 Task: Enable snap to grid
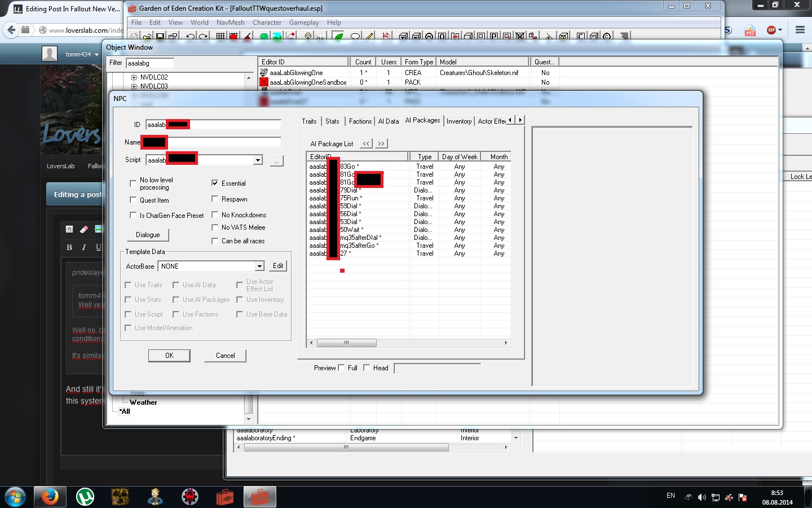pos(220,36)
